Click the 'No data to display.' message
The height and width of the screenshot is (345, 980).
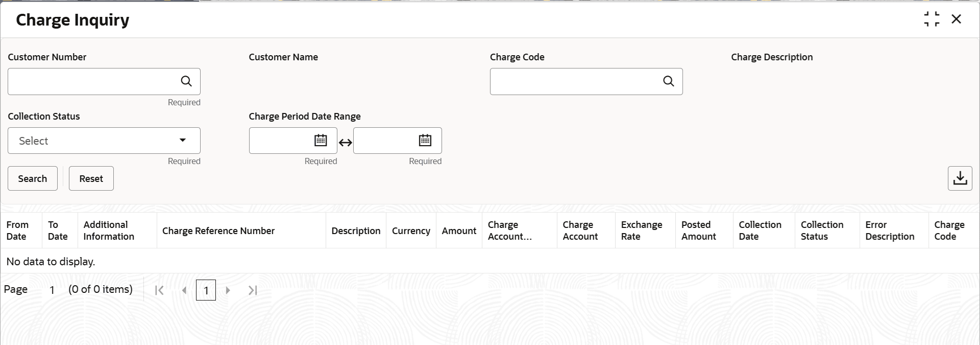51,262
